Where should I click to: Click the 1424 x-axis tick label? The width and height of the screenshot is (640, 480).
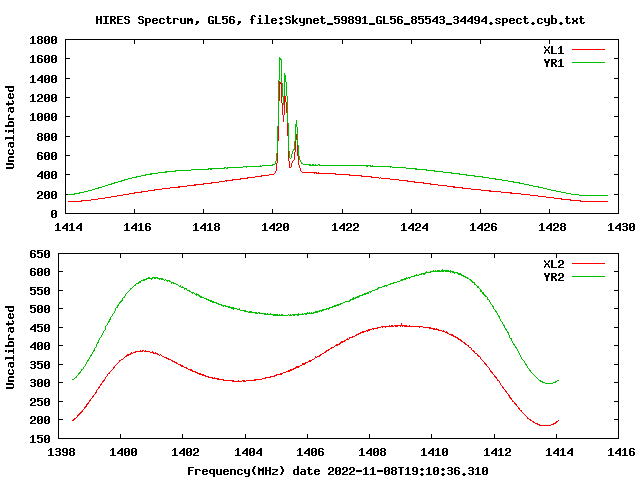click(x=414, y=227)
